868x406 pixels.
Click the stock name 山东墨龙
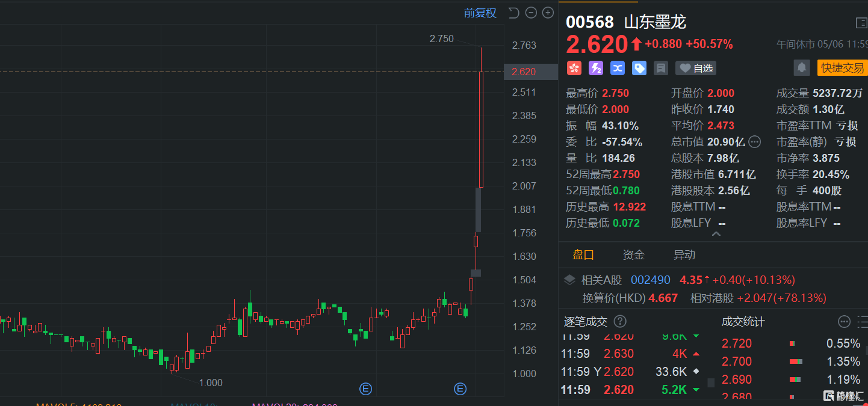pyautogui.click(x=655, y=23)
